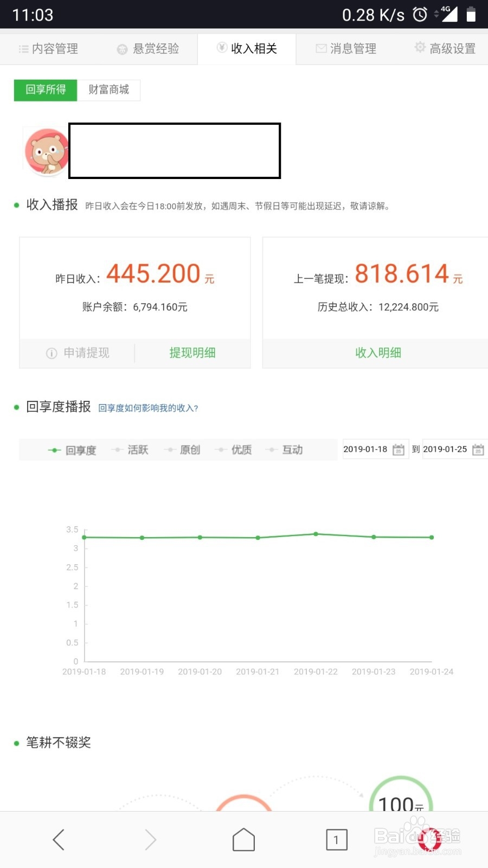This screenshot has width=488, height=868.
Task: Toggle 活跃 series in chart legend
Action: 130,450
